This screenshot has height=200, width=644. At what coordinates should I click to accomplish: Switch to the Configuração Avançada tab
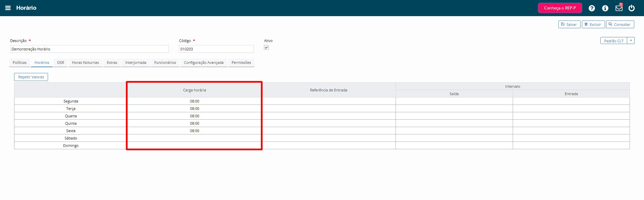(204, 63)
